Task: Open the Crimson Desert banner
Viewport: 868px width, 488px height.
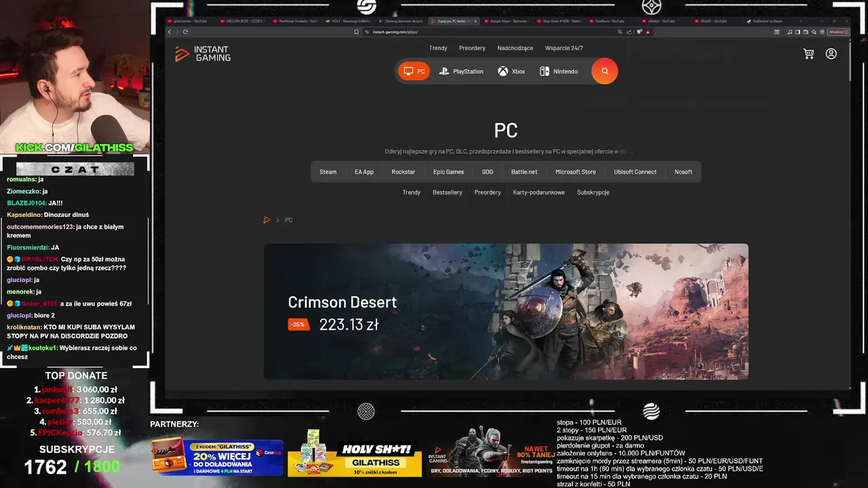Action: (x=506, y=312)
